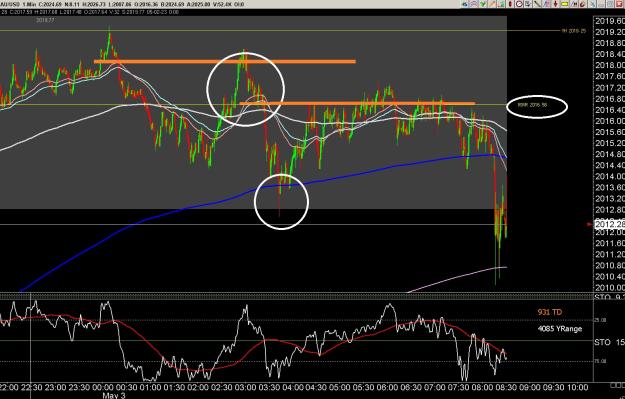The width and height of the screenshot is (625, 399).
Task: Click the red square icon at toolbar end
Action: click(x=619, y=4)
